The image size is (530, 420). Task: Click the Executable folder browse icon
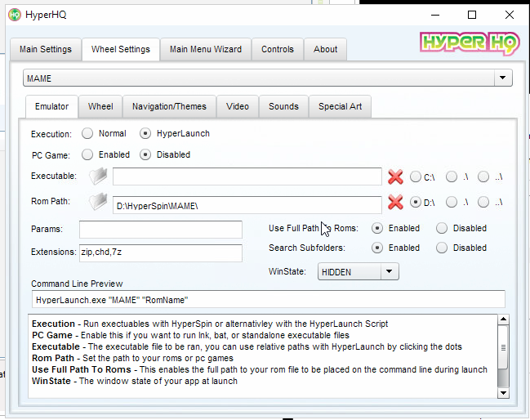click(x=99, y=176)
